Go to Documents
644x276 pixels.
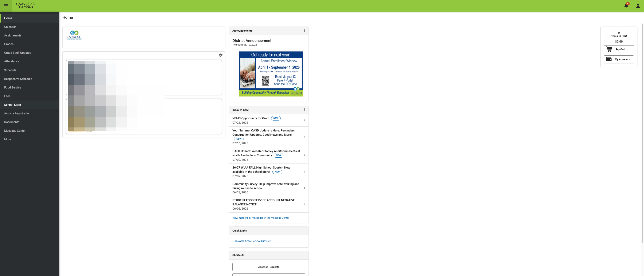(30, 122)
